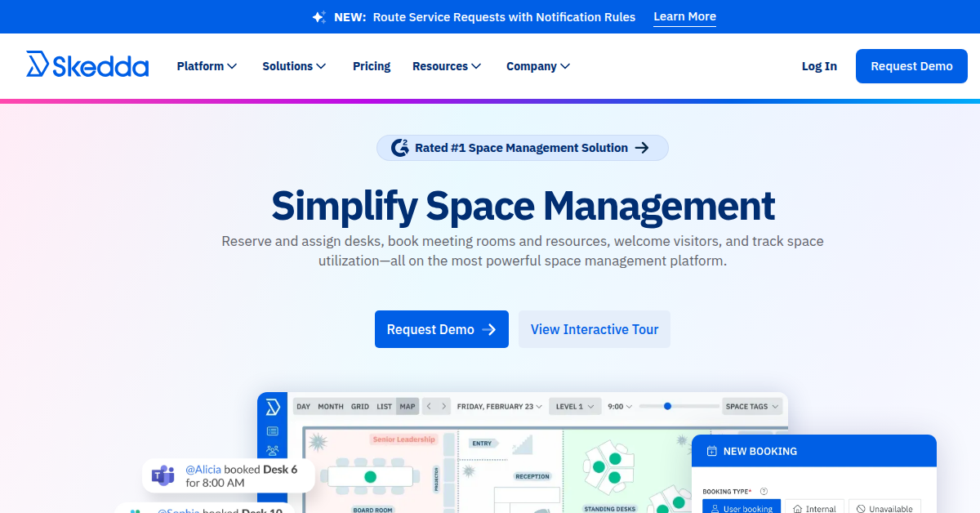The height and width of the screenshot is (513, 980).
Task: Click the Microsoft Teams icon on Alicia's notification
Action: (164, 475)
